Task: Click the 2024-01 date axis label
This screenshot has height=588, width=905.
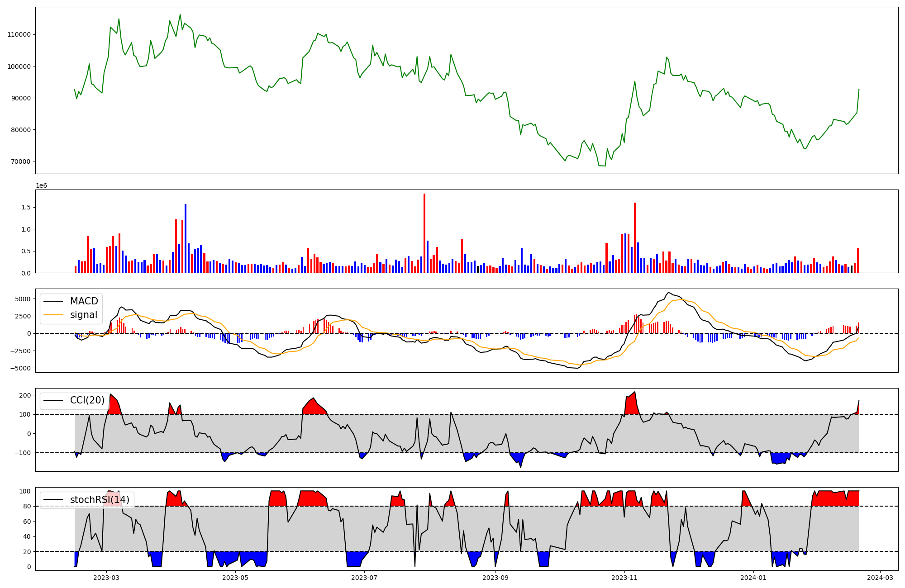Action: coord(753,577)
